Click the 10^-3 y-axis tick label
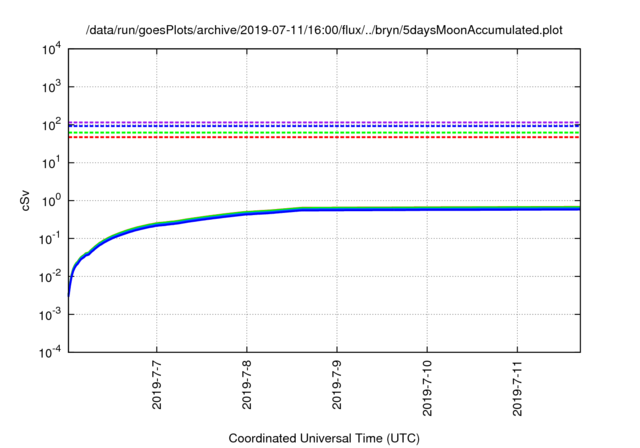Viewport: 640px width, 448px height. [51, 314]
